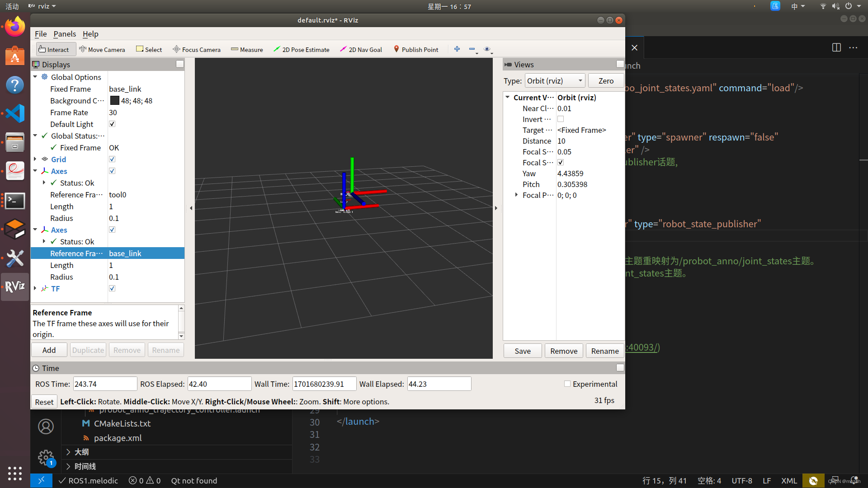Viewport: 868px width, 488px height.
Task: Uncheck the TF display checkbox
Action: [x=112, y=289]
